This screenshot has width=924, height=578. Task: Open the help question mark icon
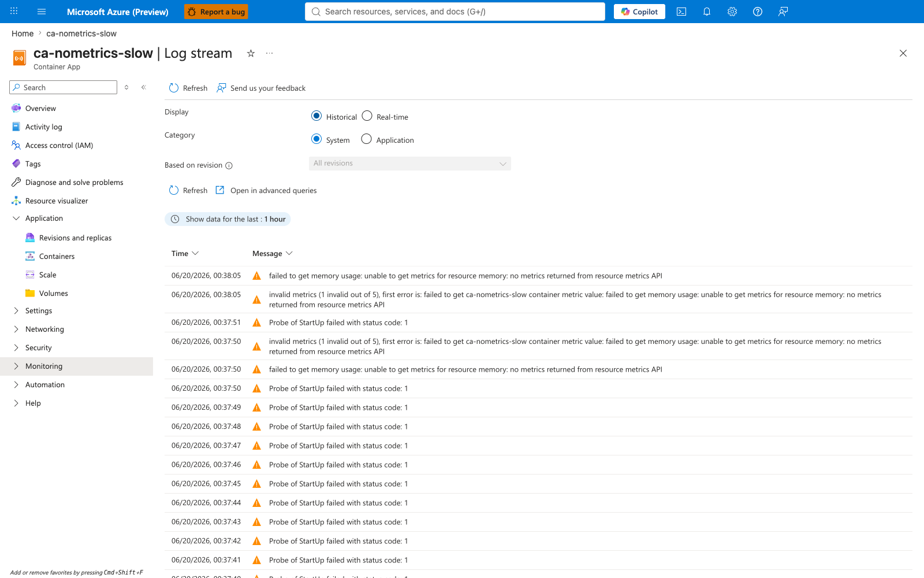(x=758, y=12)
